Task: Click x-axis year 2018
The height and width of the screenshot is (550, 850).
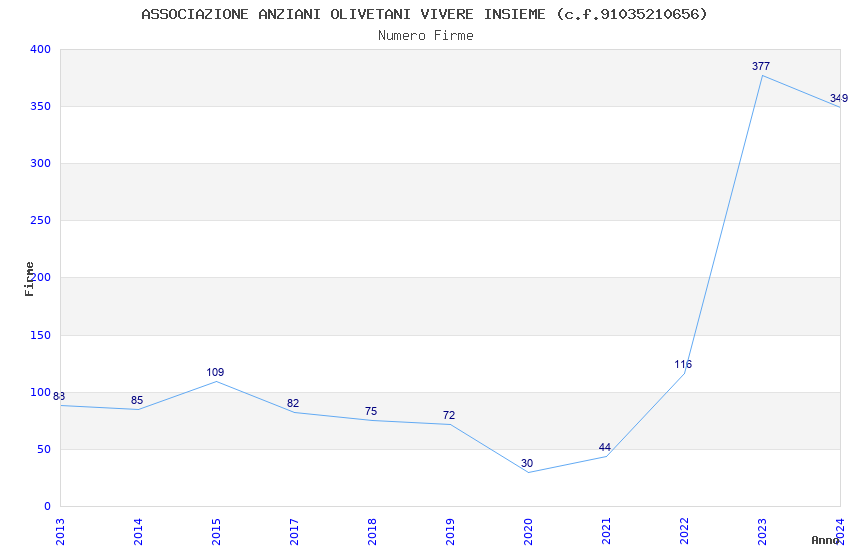Action: pyautogui.click(x=372, y=532)
